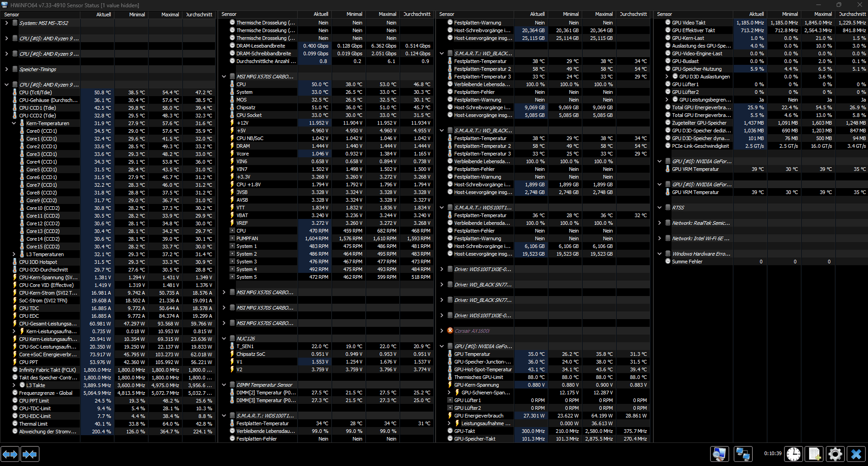Screen dimensions: 868x466
Task: Click the chip icon beside RTSS
Action: pos(668,208)
